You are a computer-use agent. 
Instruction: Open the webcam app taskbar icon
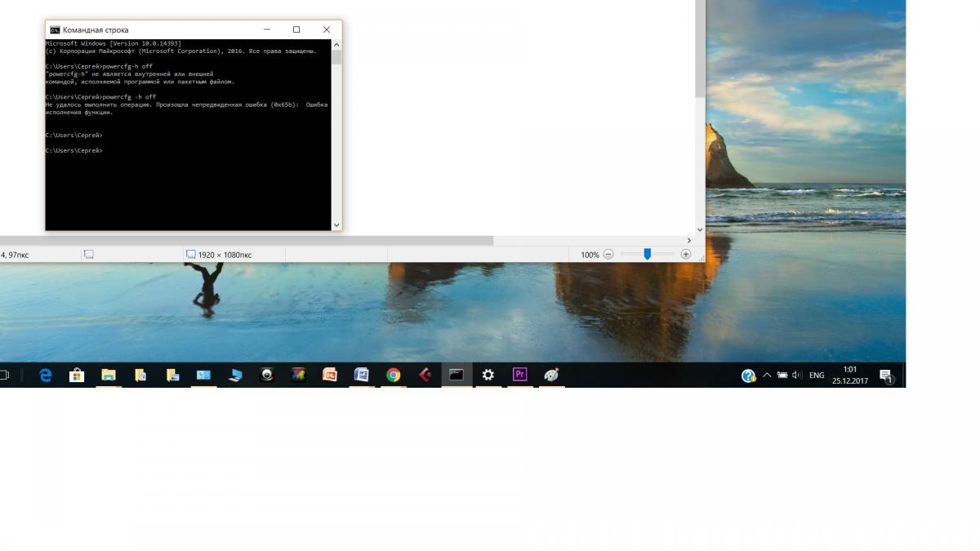click(266, 375)
